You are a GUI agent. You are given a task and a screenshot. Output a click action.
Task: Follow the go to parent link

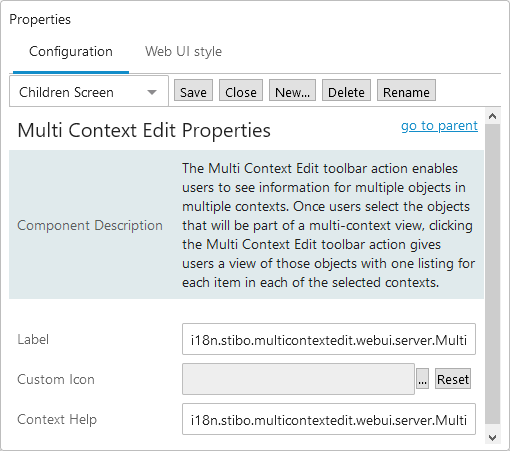coord(439,126)
